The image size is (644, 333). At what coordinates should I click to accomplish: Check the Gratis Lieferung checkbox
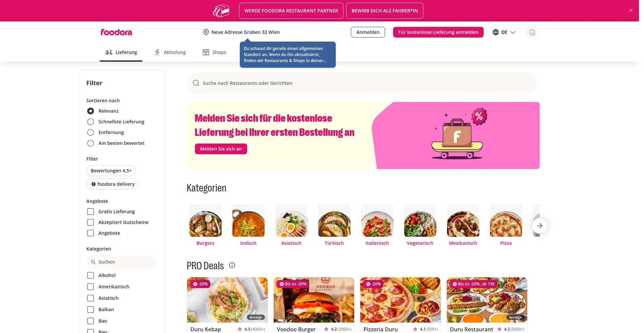(x=91, y=212)
